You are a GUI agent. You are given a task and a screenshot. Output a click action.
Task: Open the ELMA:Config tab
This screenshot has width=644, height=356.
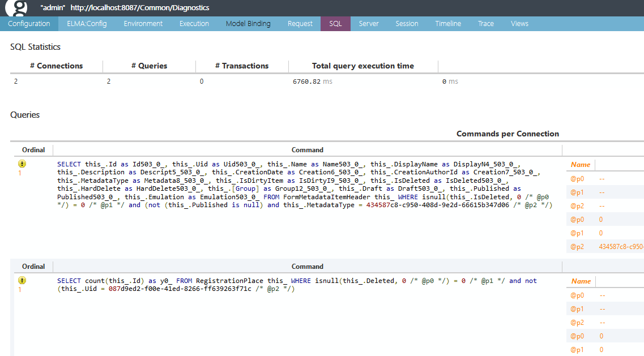(x=87, y=24)
